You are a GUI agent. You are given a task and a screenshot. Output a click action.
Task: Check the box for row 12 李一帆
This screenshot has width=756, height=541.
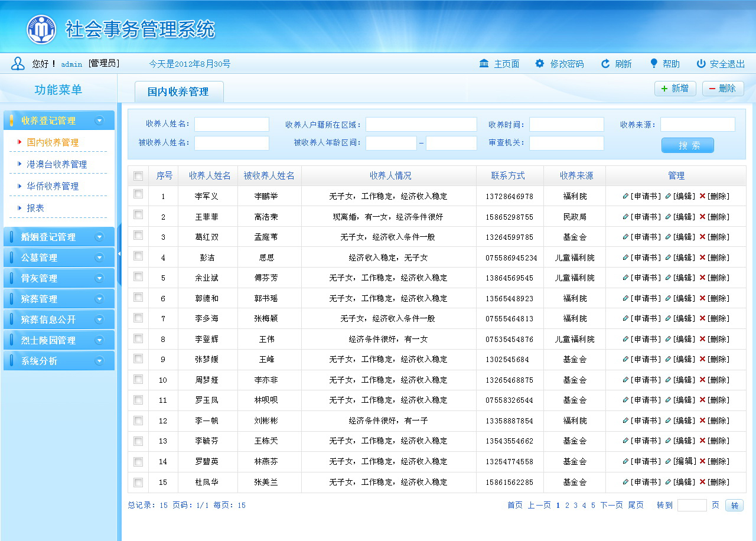(x=138, y=421)
